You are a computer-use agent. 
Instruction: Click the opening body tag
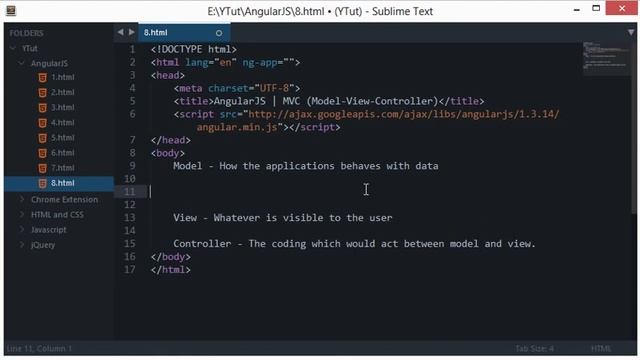click(168, 153)
